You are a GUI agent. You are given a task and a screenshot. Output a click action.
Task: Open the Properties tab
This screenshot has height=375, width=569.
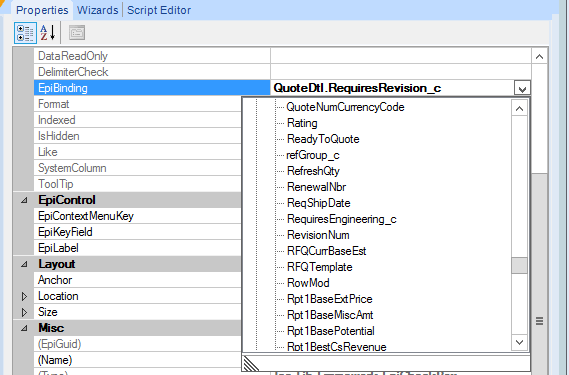pos(42,10)
